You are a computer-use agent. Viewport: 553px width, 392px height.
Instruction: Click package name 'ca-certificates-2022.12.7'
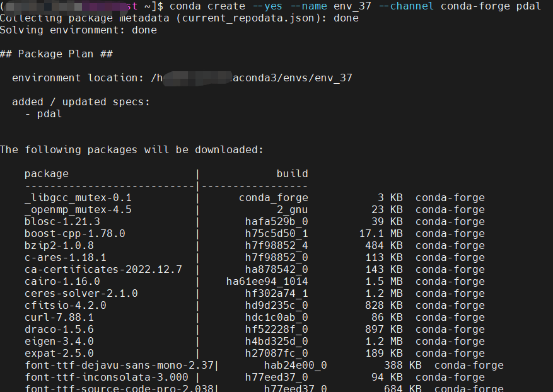tap(103, 270)
